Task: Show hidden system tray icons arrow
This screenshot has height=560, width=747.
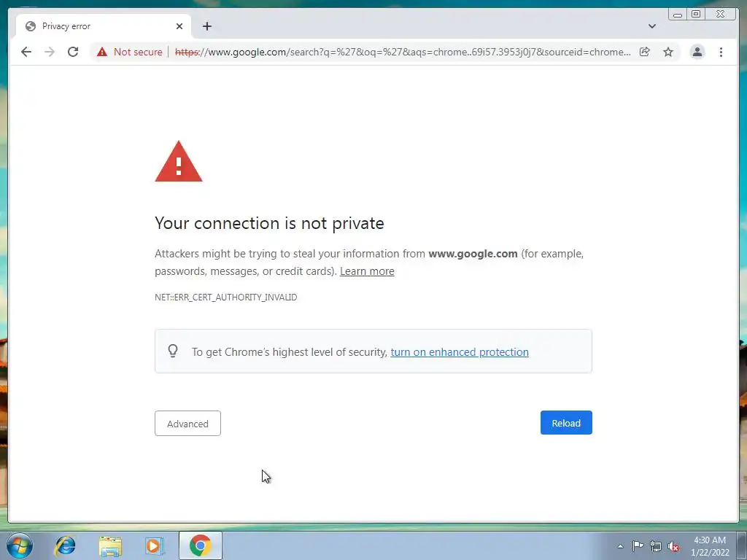Action: pyautogui.click(x=620, y=546)
